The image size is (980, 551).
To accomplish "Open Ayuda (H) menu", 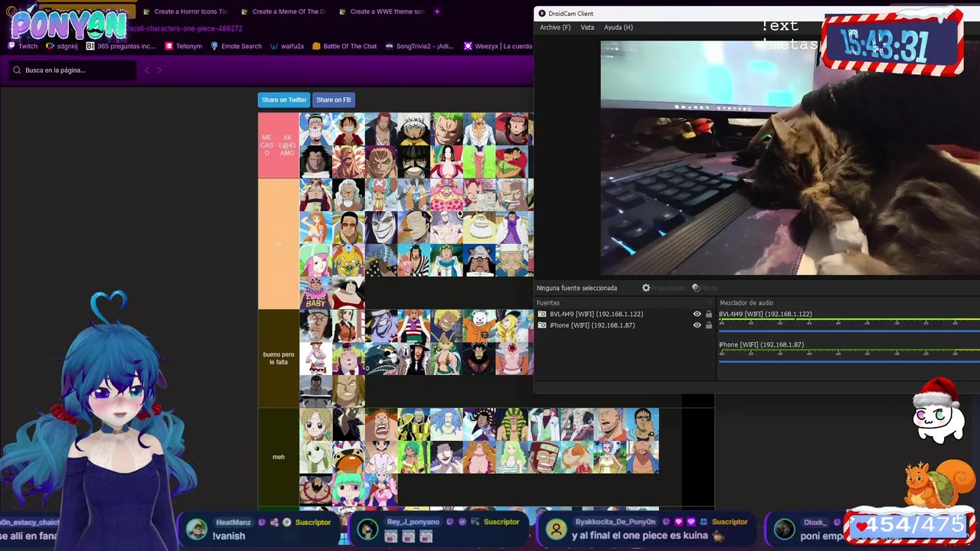I will pyautogui.click(x=619, y=28).
